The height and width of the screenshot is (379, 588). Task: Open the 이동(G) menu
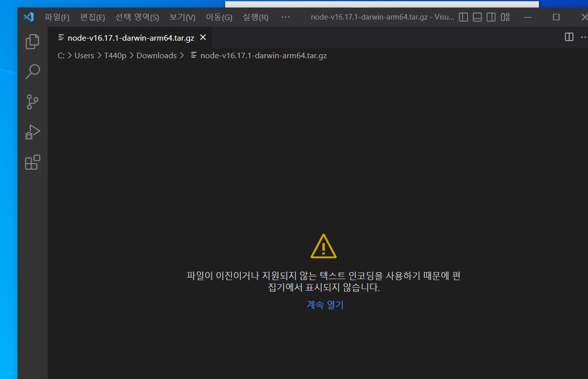pyautogui.click(x=219, y=17)
